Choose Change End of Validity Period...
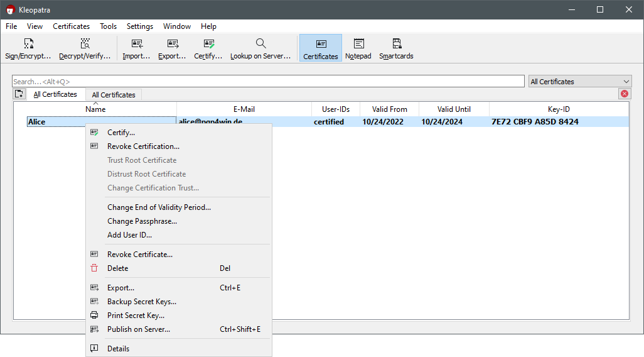This screenshot has width=644, height=357. click(x=179, y=207)
